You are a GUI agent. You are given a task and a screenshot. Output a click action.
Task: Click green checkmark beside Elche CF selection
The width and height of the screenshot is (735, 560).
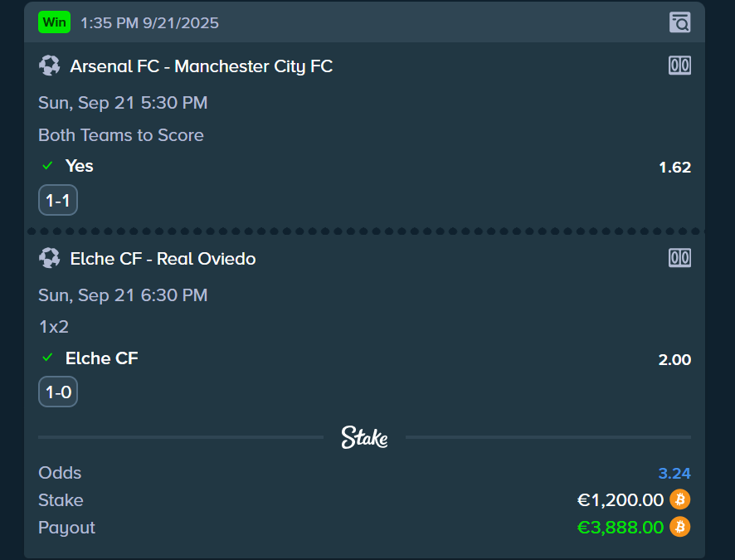point(47,358)
